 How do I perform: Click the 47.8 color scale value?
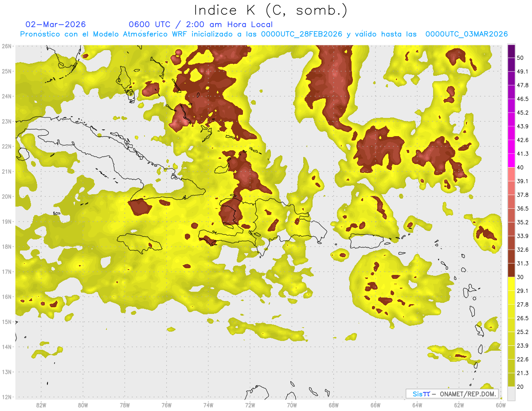523,85
